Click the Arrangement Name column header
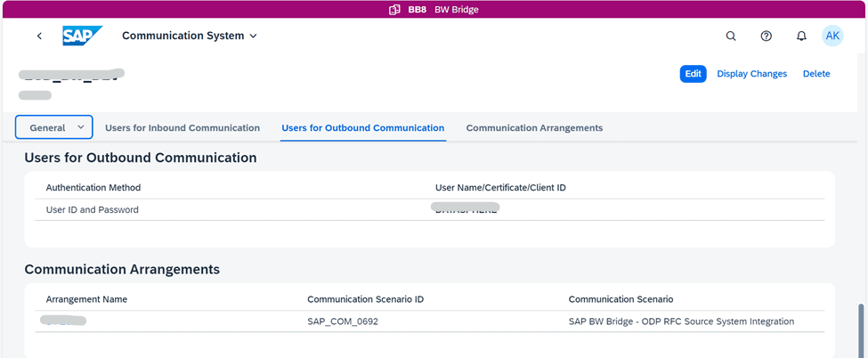This screenshot has height=358, width=868. coord(87,299)
